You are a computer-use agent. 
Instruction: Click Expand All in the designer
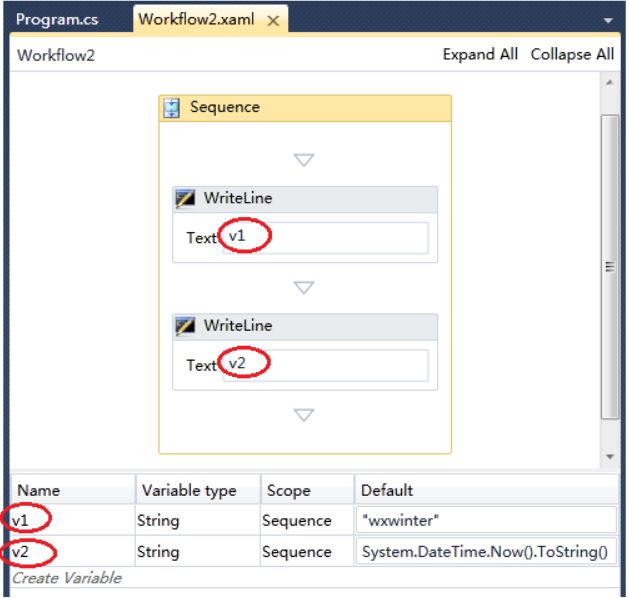pyautogui.click(x=480, y=54)
